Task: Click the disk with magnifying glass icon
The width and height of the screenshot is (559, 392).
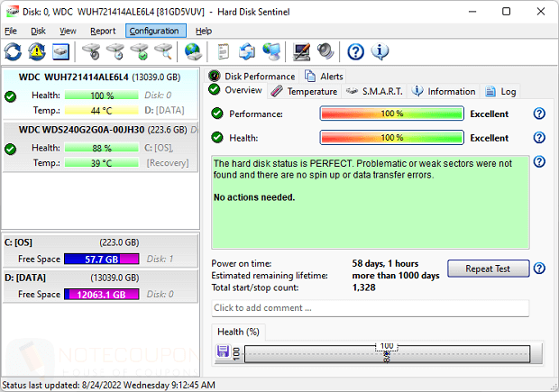Action: pos(163,51)
